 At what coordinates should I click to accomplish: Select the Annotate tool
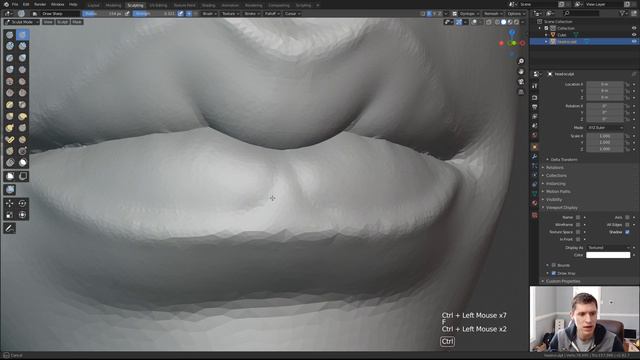(10, 228)
